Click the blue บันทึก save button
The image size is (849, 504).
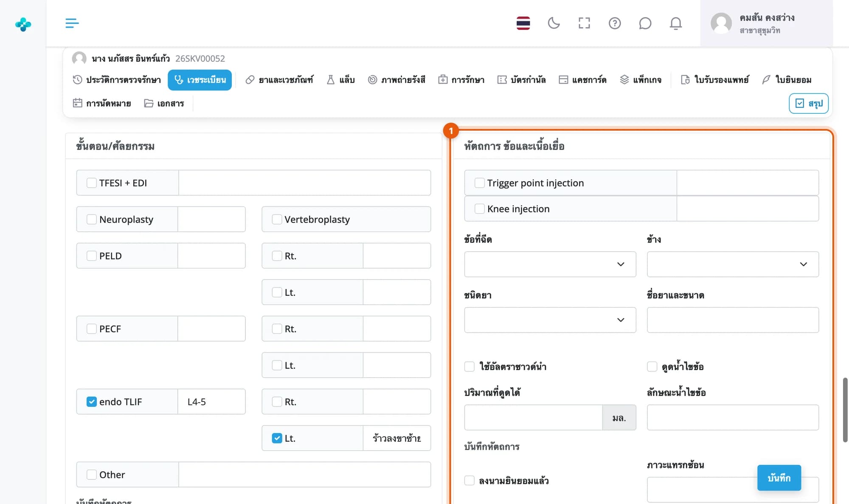pos(779,478)
